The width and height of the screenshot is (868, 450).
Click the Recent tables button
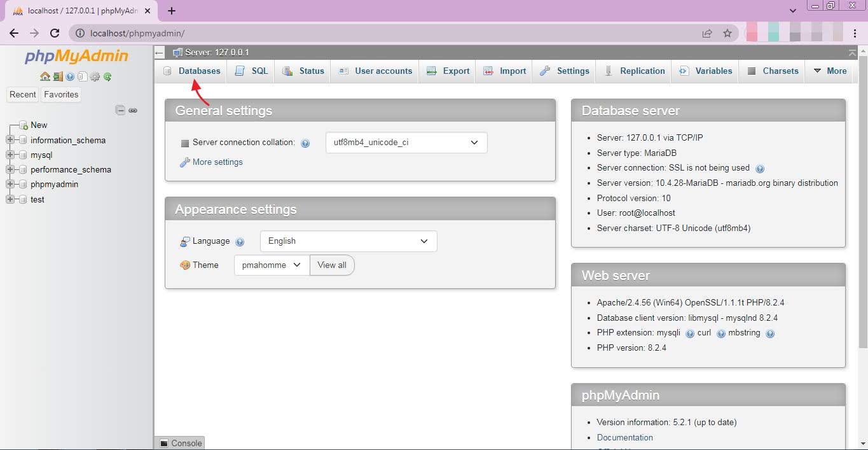point(23,94)
